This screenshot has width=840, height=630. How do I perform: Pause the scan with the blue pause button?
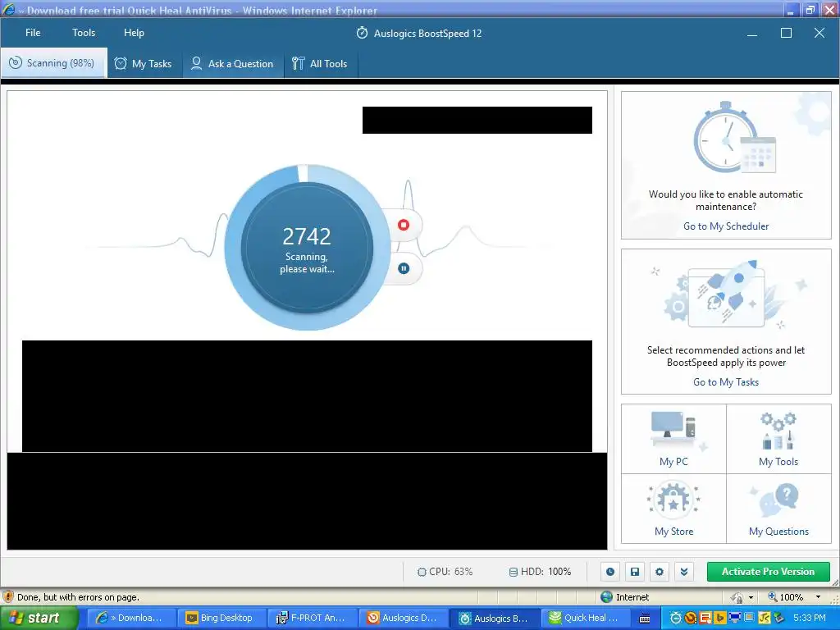pyautogui.click(x=404, y=268)
